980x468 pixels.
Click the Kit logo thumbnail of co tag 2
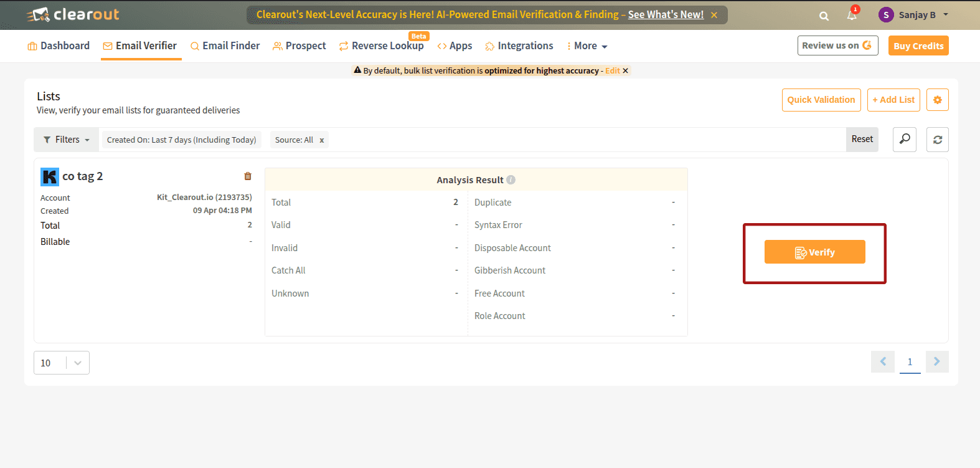click(x=50, y=177)
